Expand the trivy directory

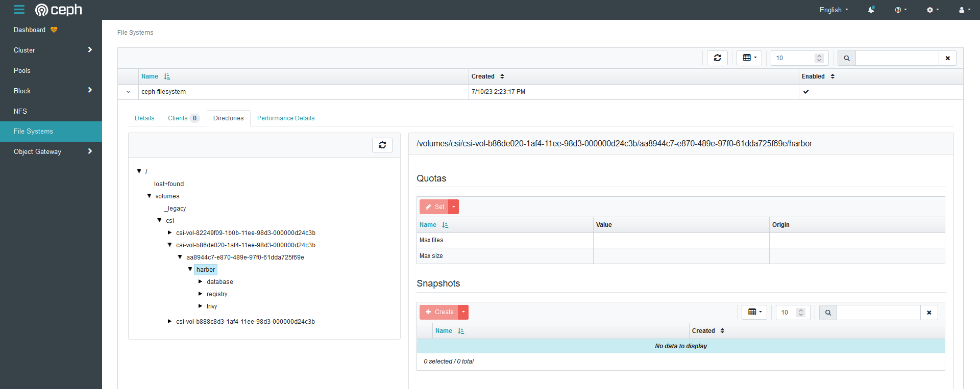tap(200, 306)
